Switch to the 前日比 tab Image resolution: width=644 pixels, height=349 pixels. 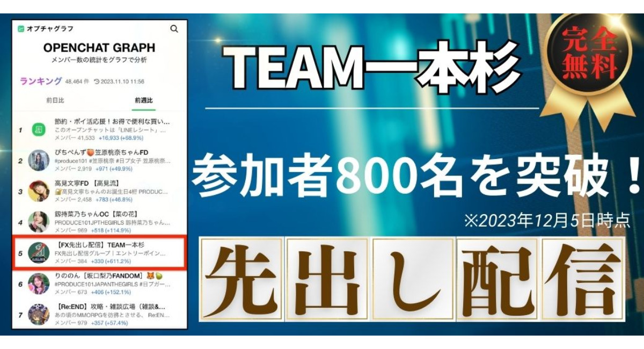(x=55, y=100)
